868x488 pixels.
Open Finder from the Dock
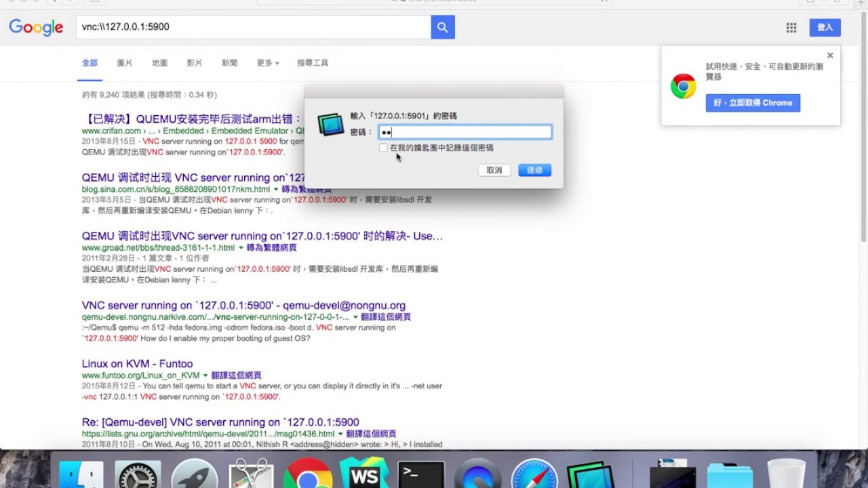(x=81, y=475)
